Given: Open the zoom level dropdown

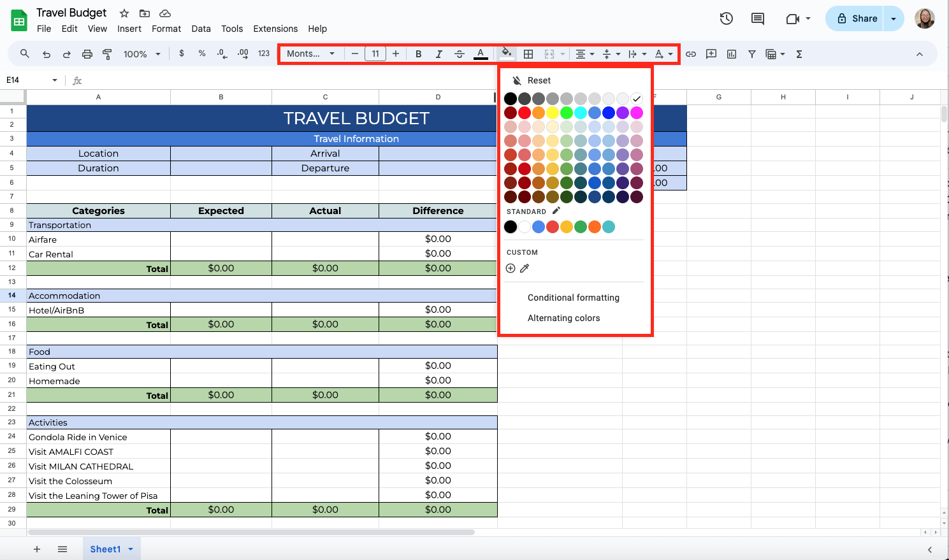Looking at the screenshot, I should coord(141,54).
